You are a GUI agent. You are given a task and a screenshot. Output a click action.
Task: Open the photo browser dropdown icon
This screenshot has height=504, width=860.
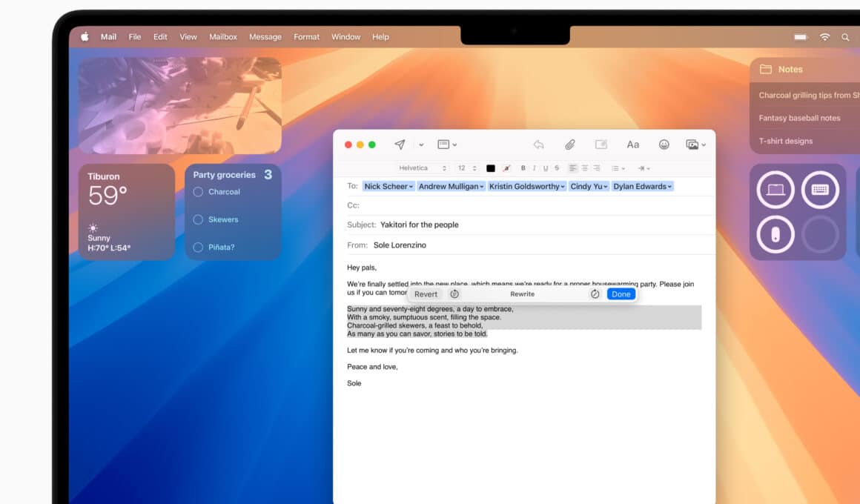tap(695, 145)
